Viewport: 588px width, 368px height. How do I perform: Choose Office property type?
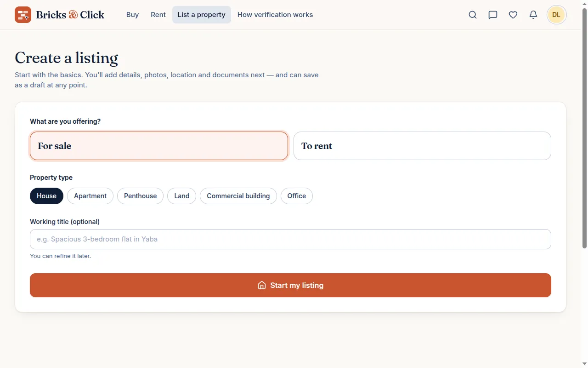click(x=297, y=196)
